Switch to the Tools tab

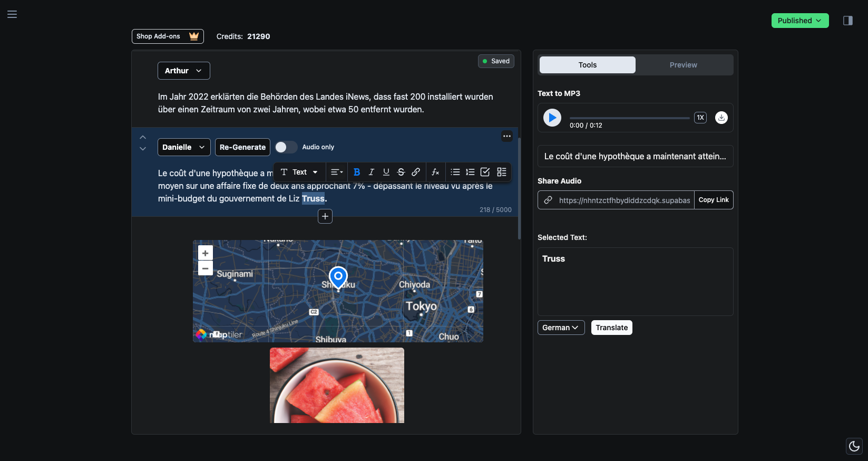pos(588,65)
